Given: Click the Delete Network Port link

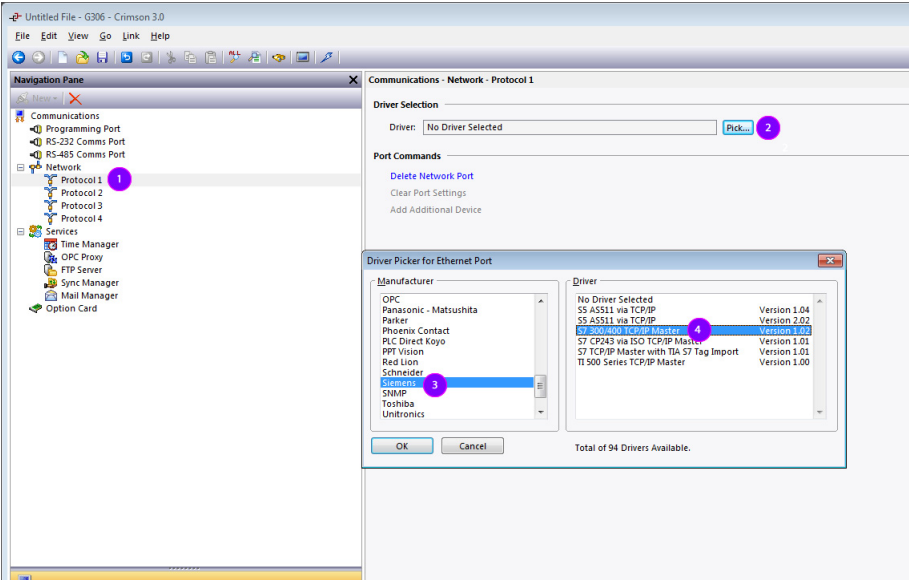Looking at the screenshot, I should coord(432,176).
